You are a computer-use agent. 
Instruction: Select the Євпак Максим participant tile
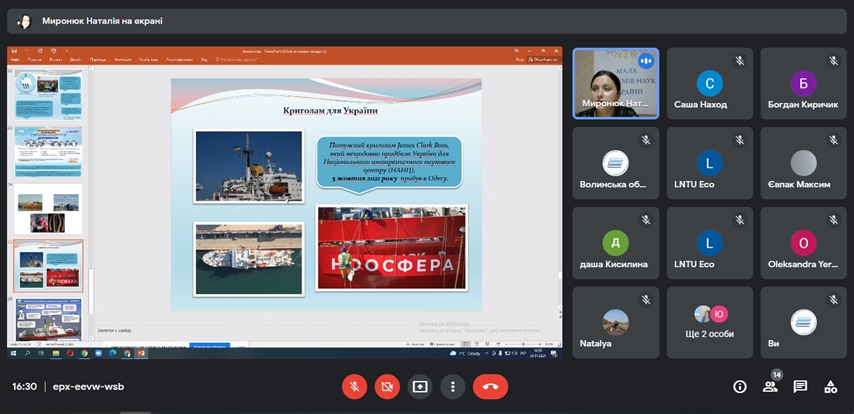pos(803,163)
